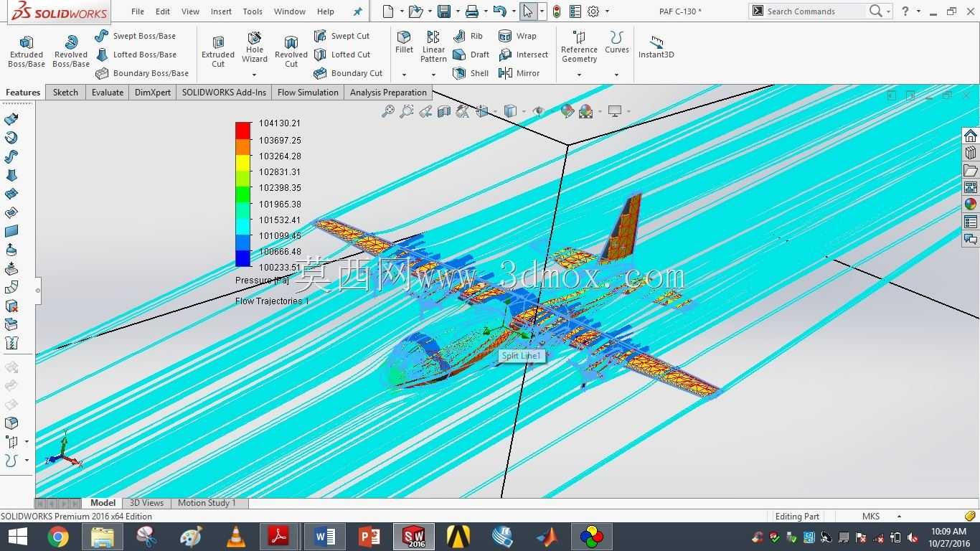Viewport: 980px width, 551px height.
Task: Choose the Lofted Cut feature
Action: pyautogui.click(x=341, y=55)
